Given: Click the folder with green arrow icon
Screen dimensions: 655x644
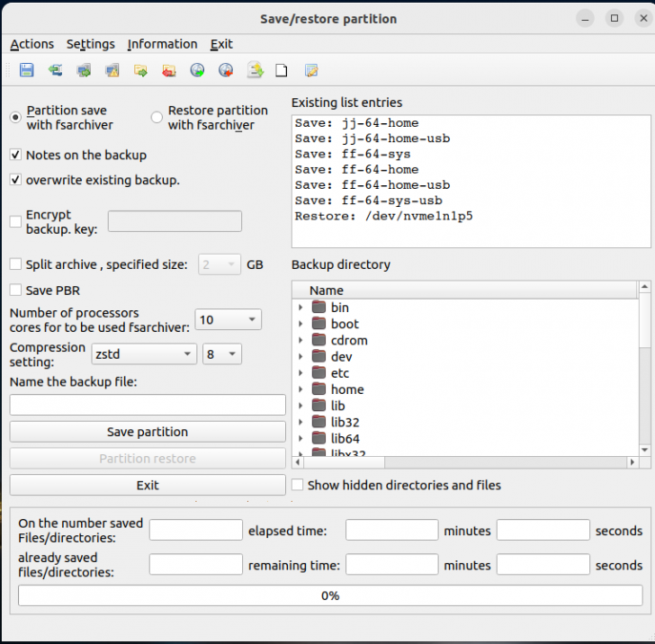Looking at the screenshot, I should (x=140, y=70).
